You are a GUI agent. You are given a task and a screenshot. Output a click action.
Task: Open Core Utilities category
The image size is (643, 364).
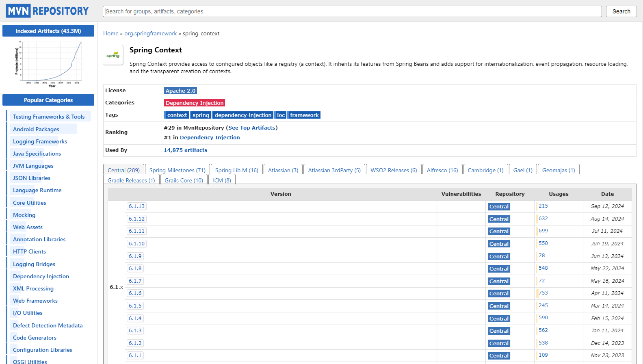pos(30,203)
